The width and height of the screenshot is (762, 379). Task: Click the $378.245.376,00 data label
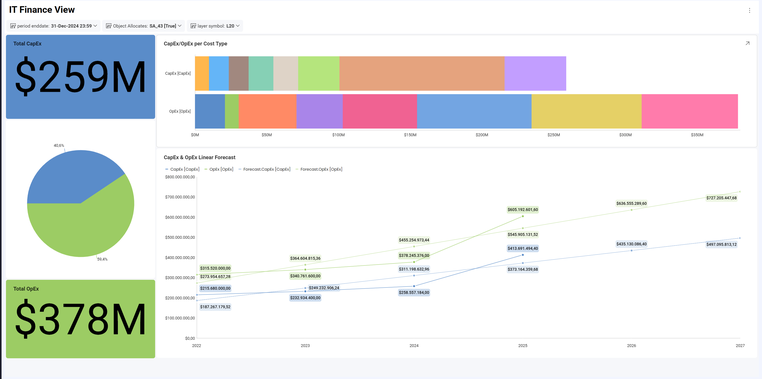click(414, 255)
